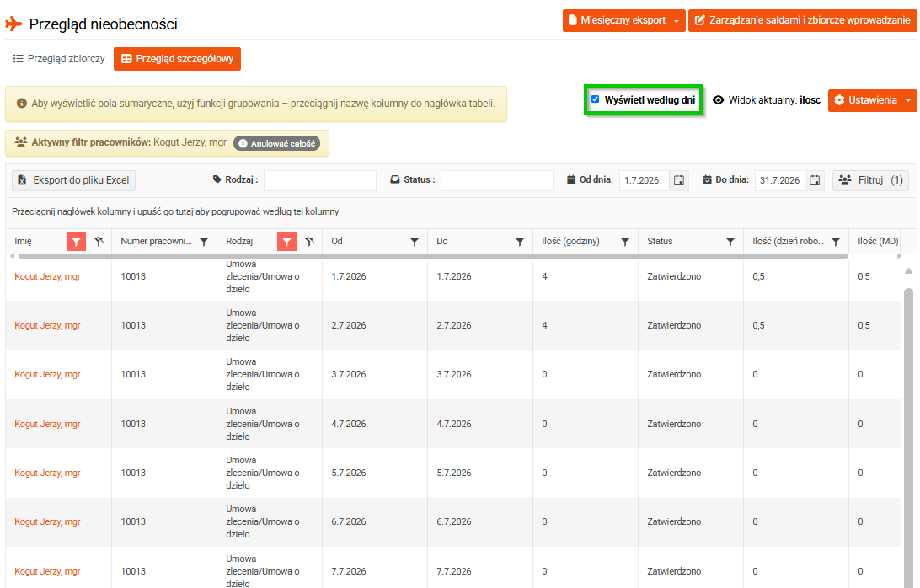This screenshot has width=920, height=588.
Task: Click the 'Do dnia' date field showing 31.7.2026
Action: (x=779, y=180)
